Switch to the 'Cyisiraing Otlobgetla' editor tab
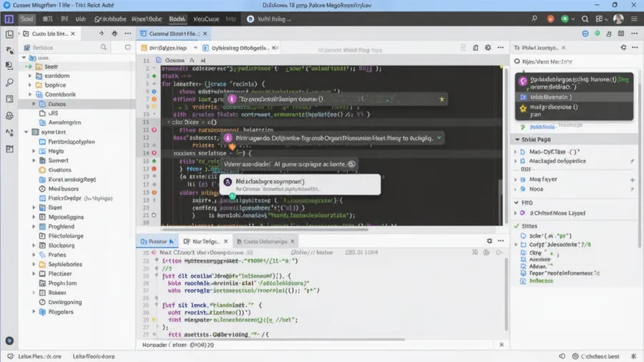The width and height of the screenshot is (644, 362). tap(240, 48)
